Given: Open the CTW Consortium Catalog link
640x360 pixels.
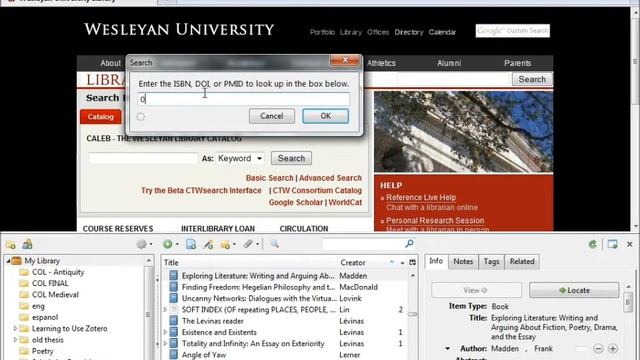Looking at the screenshot, I should point(317,191).
